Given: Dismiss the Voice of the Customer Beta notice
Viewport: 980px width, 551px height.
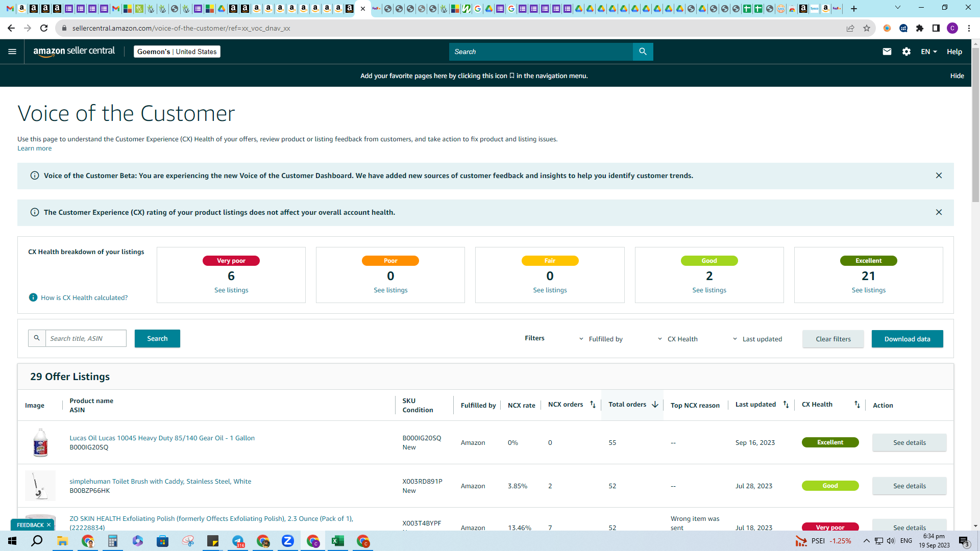Looking at the screenshot, I should [x=939, y=176].
